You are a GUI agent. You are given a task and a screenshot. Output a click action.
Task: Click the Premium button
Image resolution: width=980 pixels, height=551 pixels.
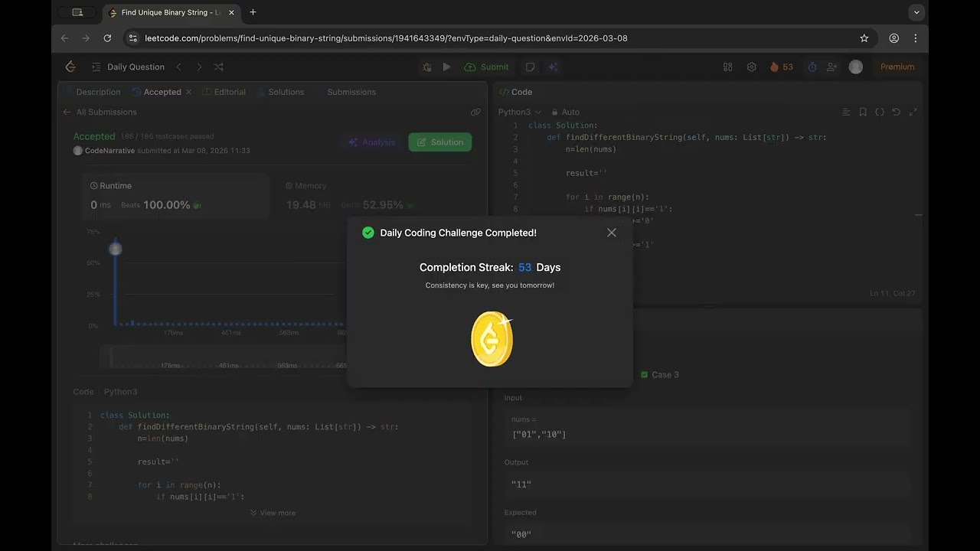click(x=897, y=67)
